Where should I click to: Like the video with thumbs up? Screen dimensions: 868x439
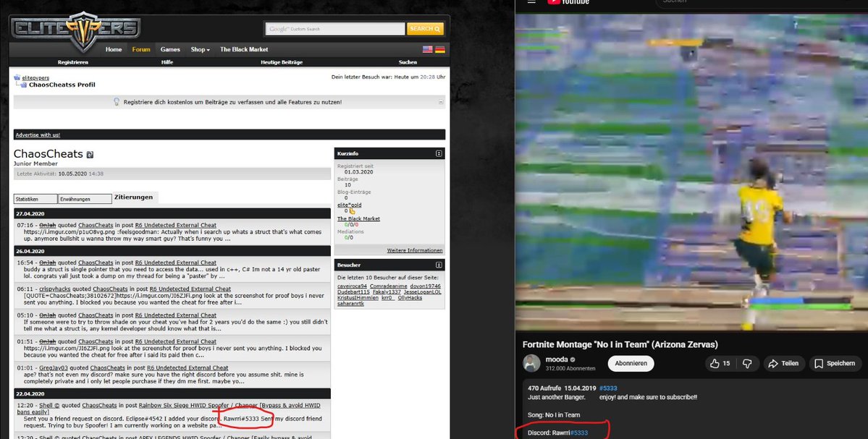[720, 363]
